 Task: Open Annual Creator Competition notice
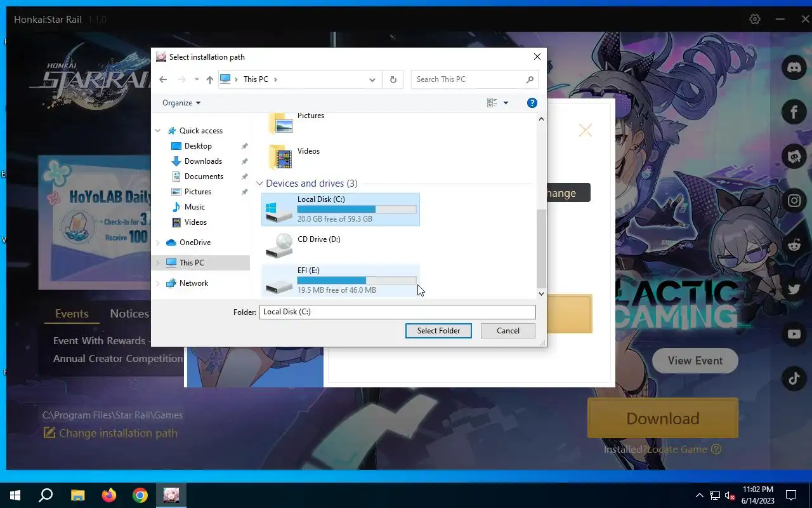(x=118, y=359)
